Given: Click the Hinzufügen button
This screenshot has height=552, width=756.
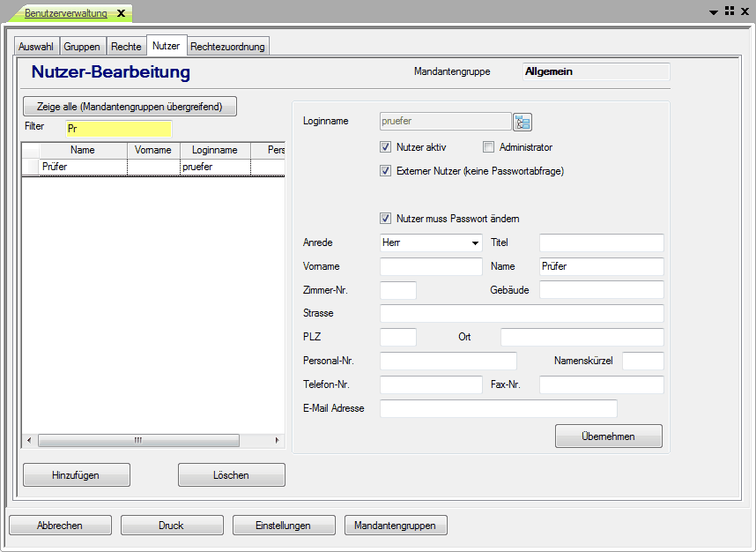Looking at the screenshot, I should 76,475.
